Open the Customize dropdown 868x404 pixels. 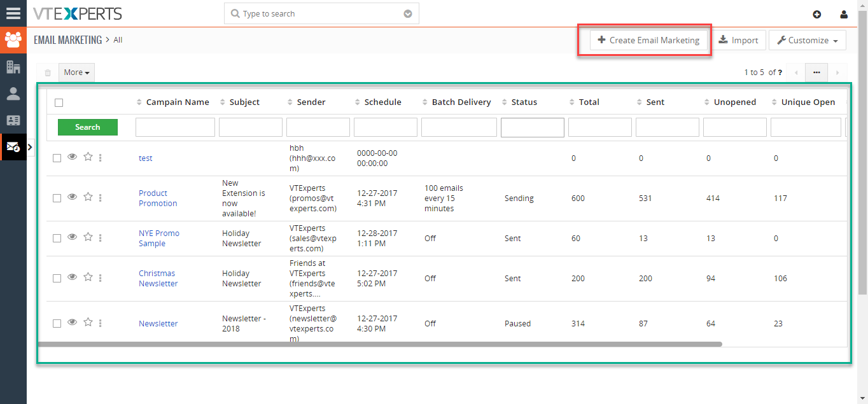[808, 40]
